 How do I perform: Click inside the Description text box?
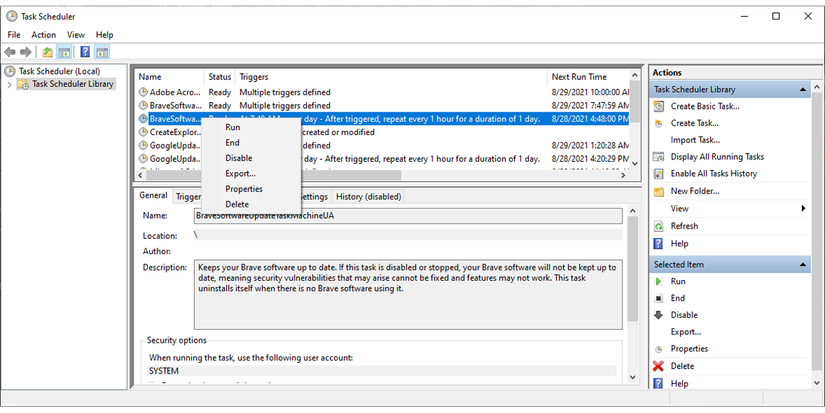[x=408, y=295]
